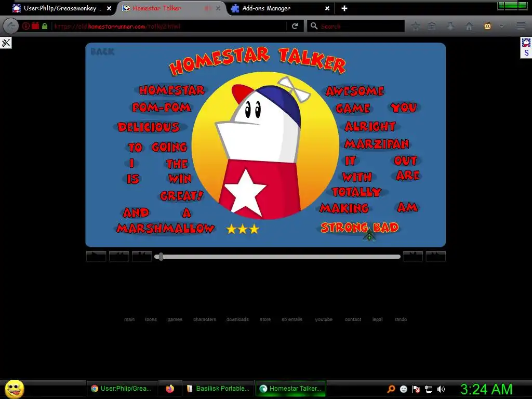Image resolution: width=532 pixels, height=399 pixels.
Task: Open the youtube footer link
Action: (324, 320)
